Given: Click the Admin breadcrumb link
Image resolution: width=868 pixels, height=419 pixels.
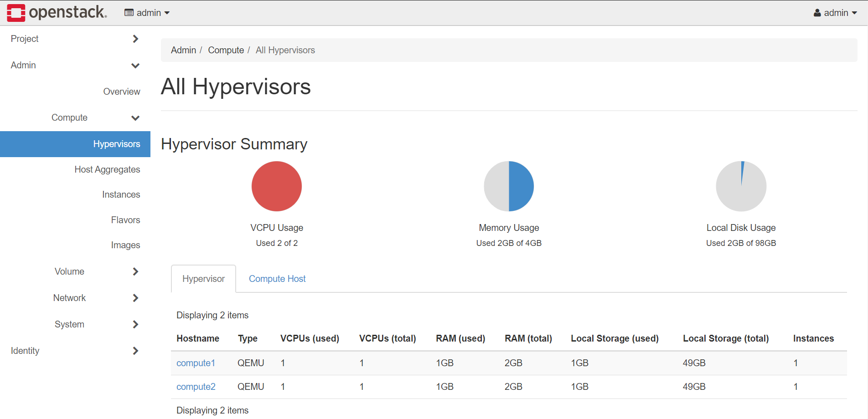Looking at the screenshot, I should (183, 50).
